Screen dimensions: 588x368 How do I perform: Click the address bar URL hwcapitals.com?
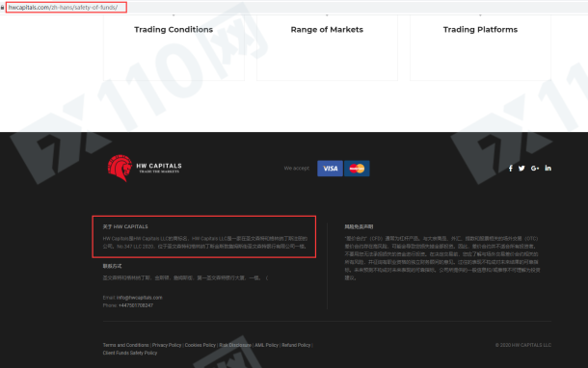tap(63, 7)
